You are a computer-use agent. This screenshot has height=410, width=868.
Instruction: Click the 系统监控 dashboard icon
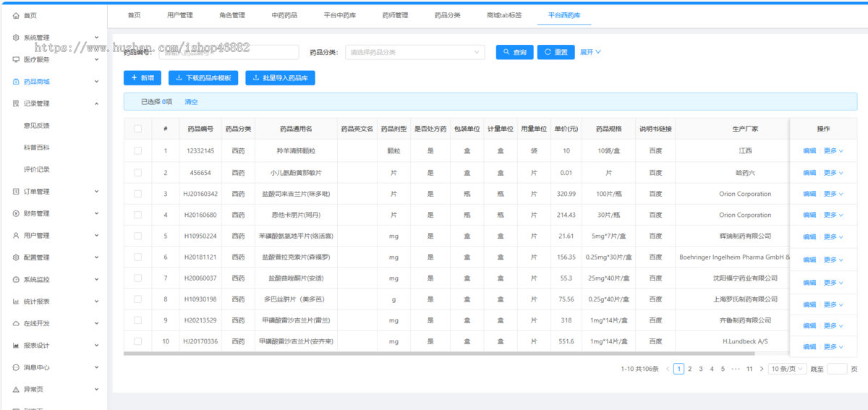click(16, 280)
